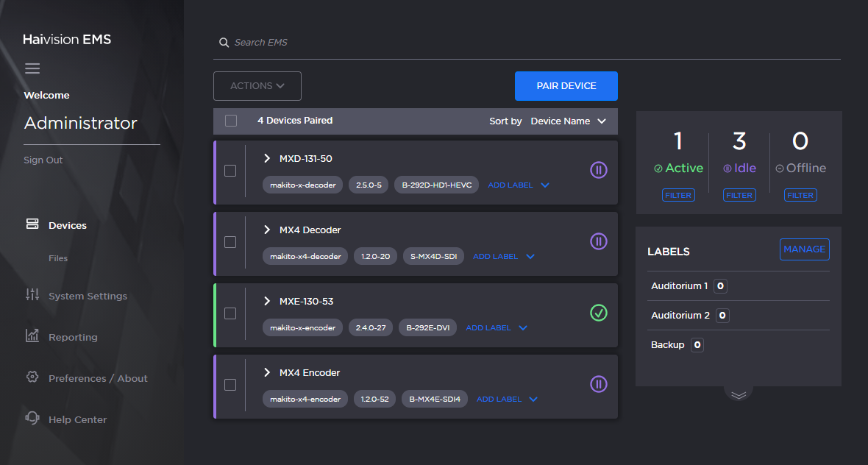Viewport: 868px width, 465px height.
Task: Select Reporting in the sidebar
Action: tap(72, 337)
